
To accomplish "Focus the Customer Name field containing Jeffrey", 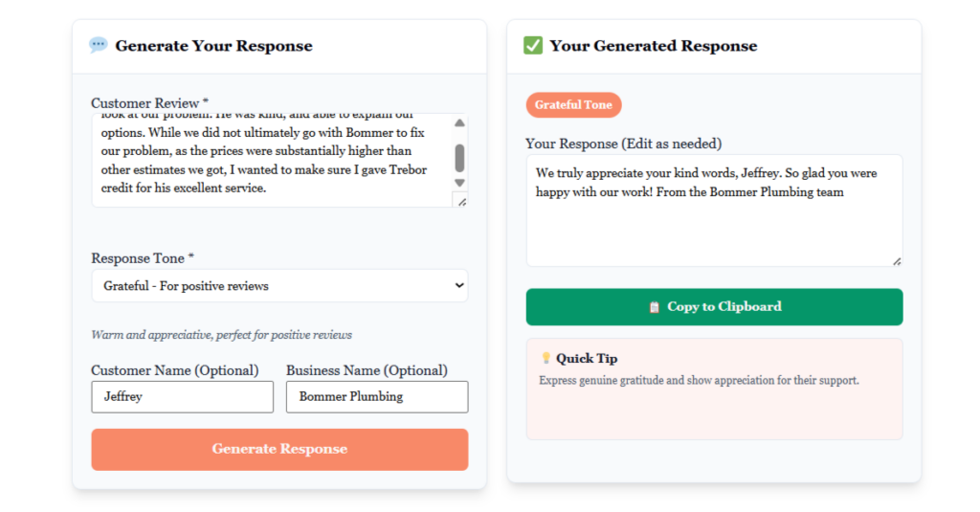I will pos(182,396).
